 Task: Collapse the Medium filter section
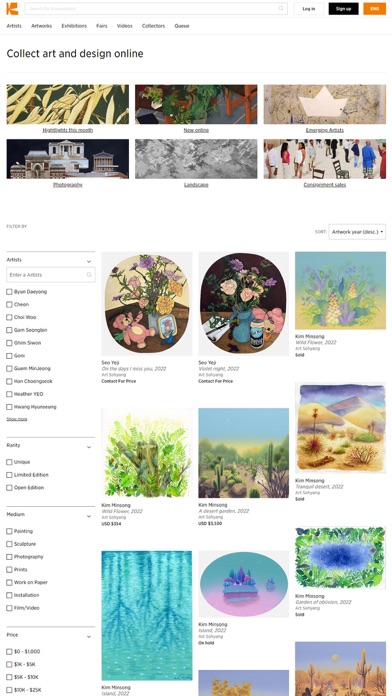89,516
